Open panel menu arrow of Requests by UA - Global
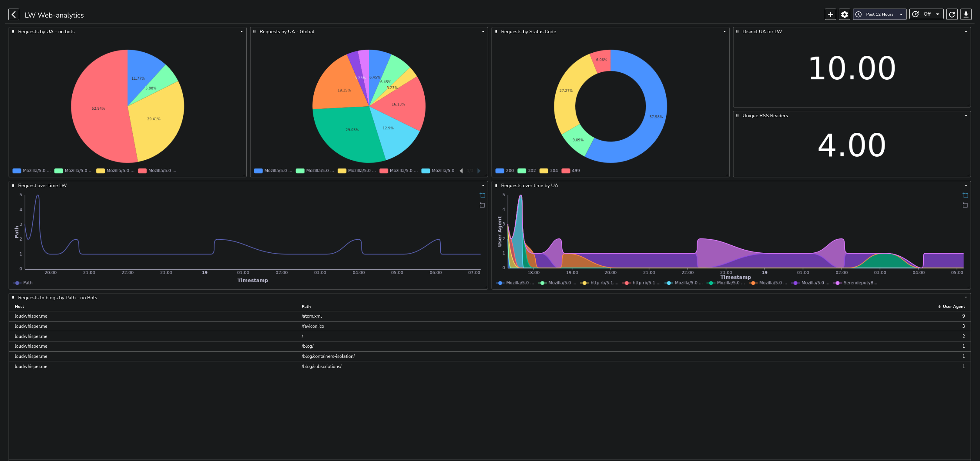Screen dimensions: 980x461 (x=483, y=32)
